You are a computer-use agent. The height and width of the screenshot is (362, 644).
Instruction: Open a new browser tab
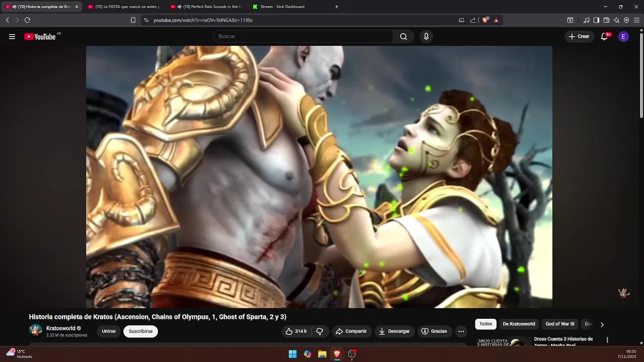point(337,7)
